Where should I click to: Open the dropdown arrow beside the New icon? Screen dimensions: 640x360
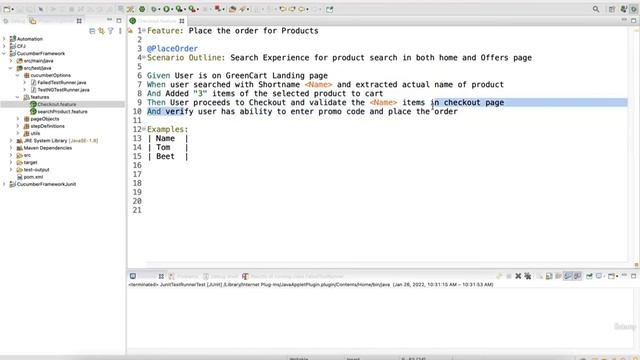[13, 9]
